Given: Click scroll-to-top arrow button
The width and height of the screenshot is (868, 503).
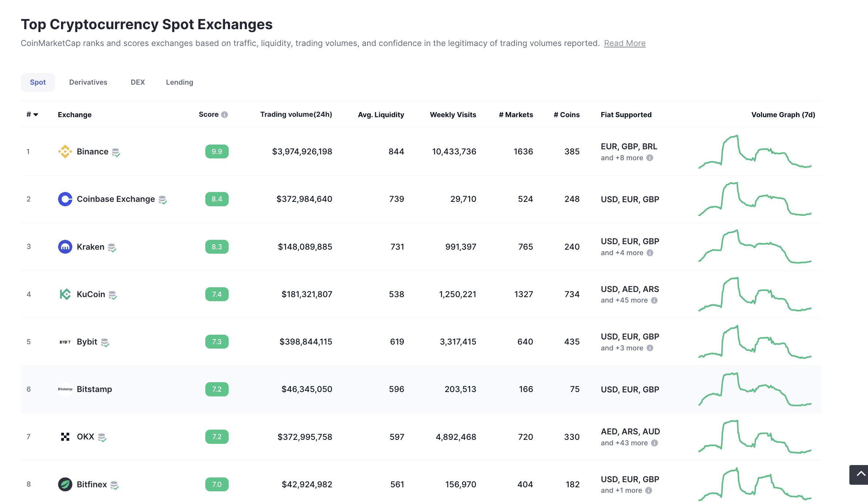Looking at the screenshot, I should coord(860,475).
